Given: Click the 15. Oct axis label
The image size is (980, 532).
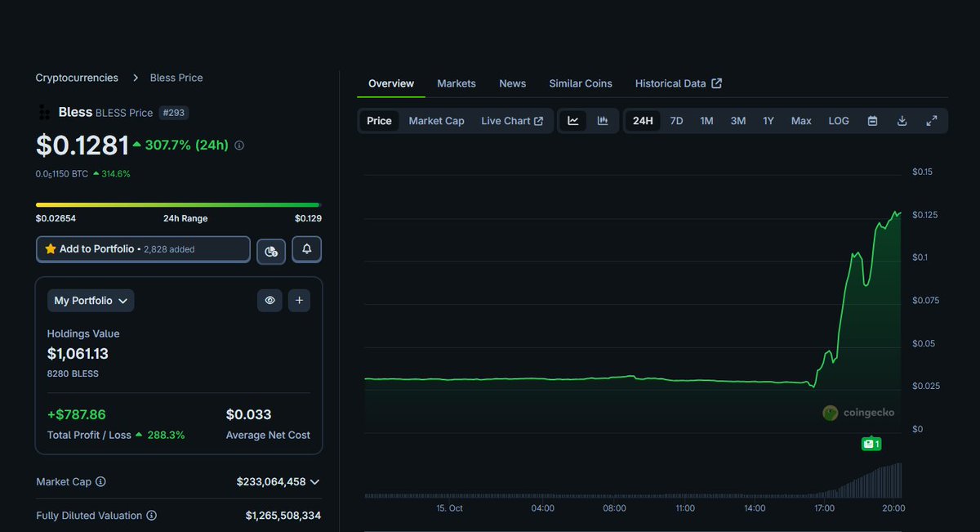Looking at the screenshot, I should click(449, 508).
